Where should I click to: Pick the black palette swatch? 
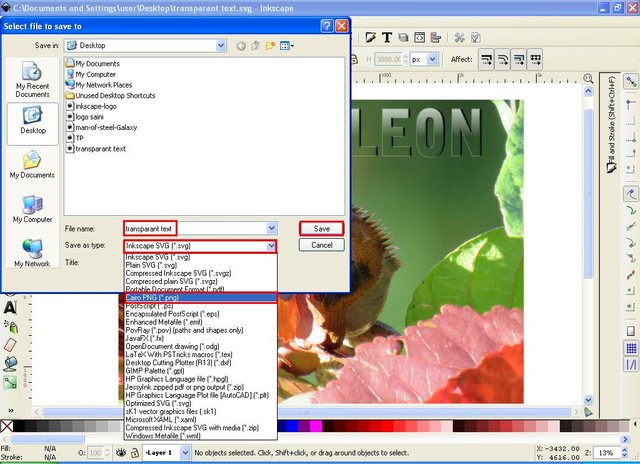19,426
